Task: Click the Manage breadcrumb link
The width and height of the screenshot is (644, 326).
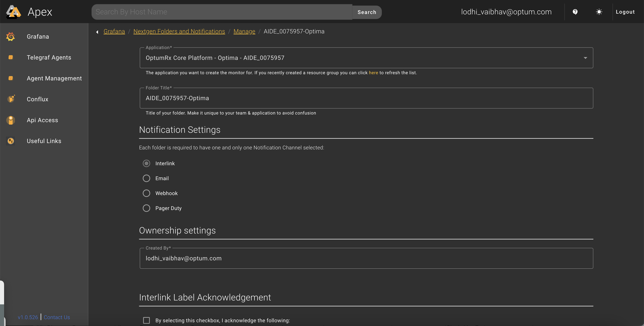Action: pos(244,31)
